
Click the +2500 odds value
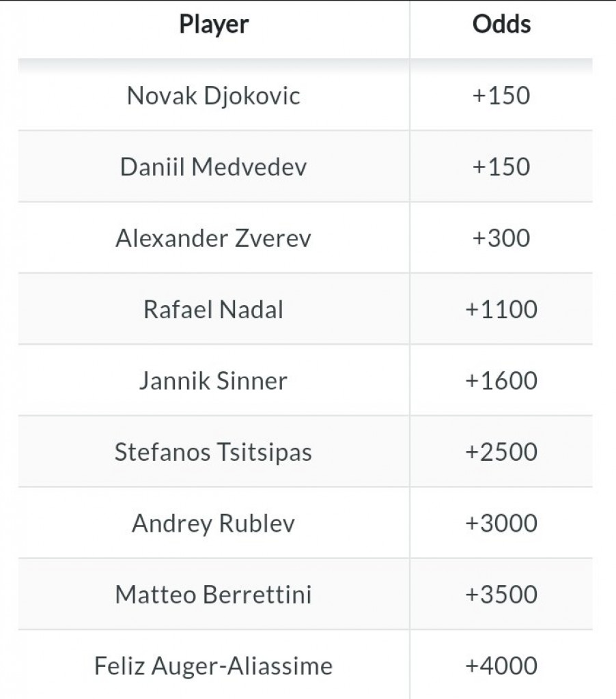(501, 453)
